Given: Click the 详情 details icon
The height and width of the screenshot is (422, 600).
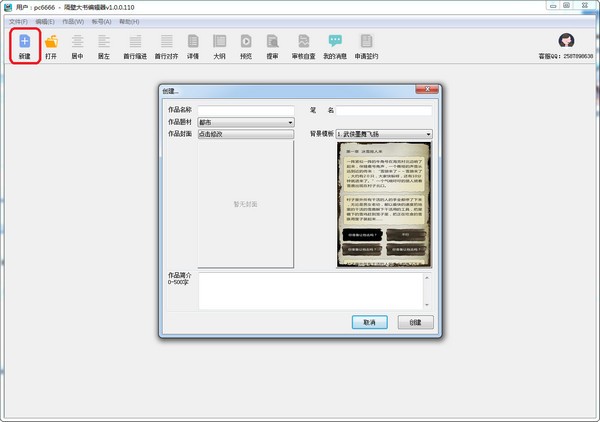Looking at the screenshot, I should 193,42.
